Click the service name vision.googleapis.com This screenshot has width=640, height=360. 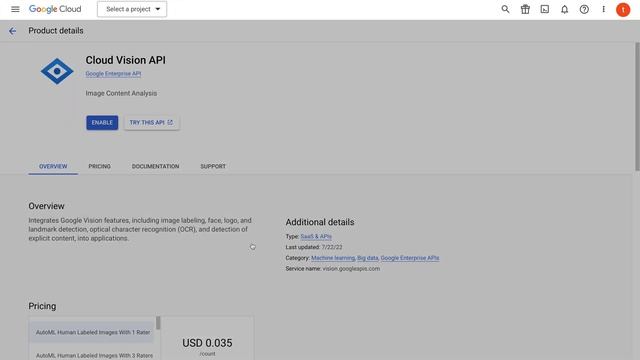pos(351,269)
